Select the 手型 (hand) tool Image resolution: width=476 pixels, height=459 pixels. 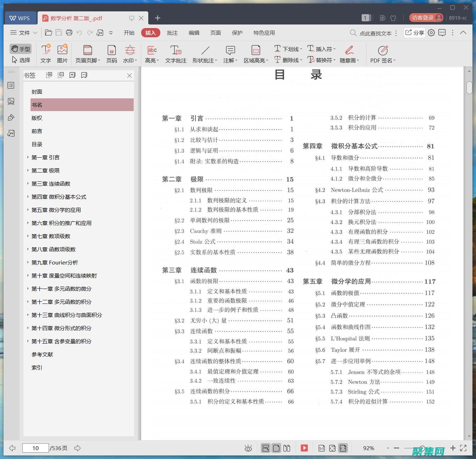tap(21, 49)
